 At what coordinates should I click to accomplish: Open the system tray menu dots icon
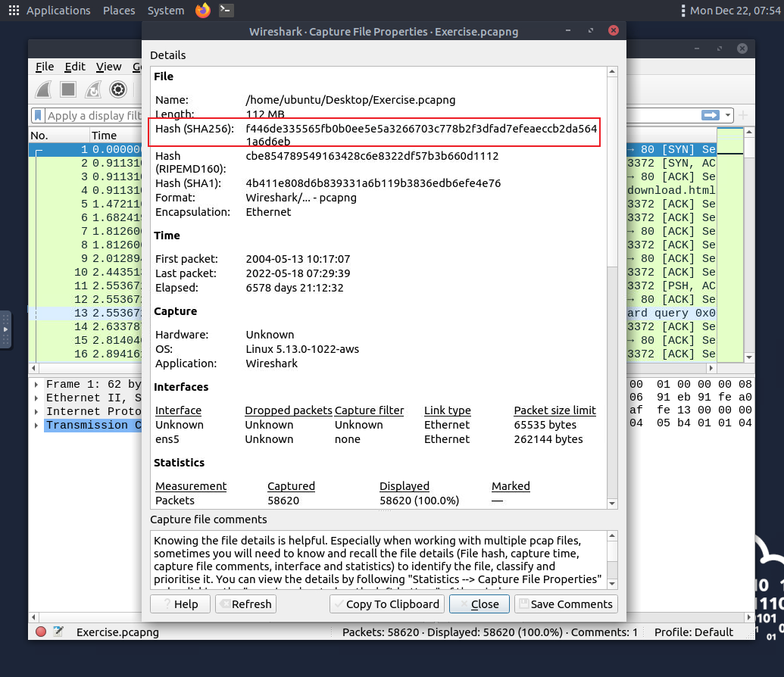[683, 11]
